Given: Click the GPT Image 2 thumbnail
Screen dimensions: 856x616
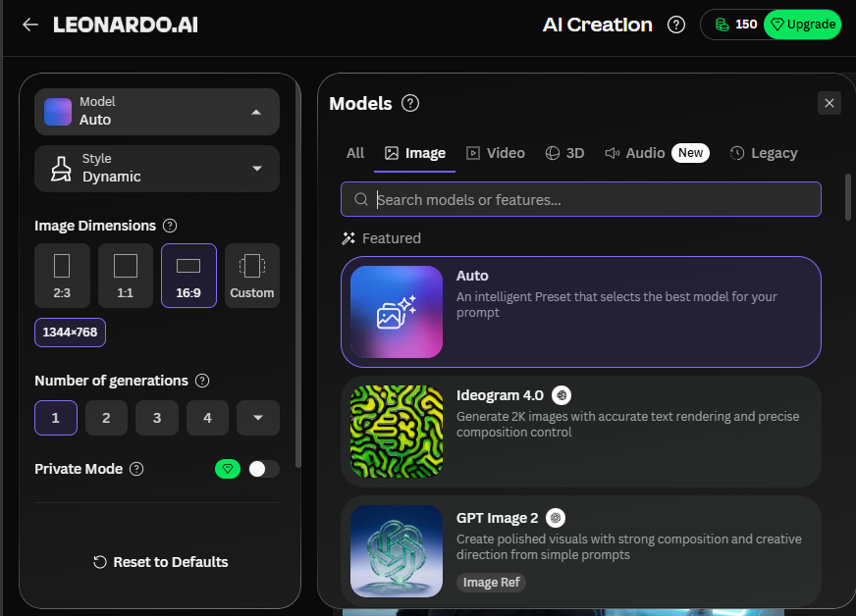Looking at the screenshot, I should pyautogui.click(x=397, y=551).
